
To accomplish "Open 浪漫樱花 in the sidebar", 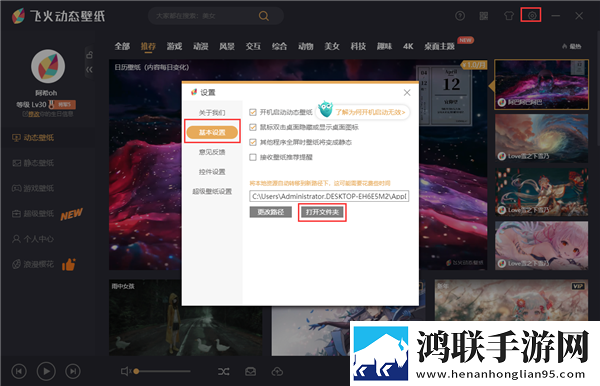I will coord(33,264).
